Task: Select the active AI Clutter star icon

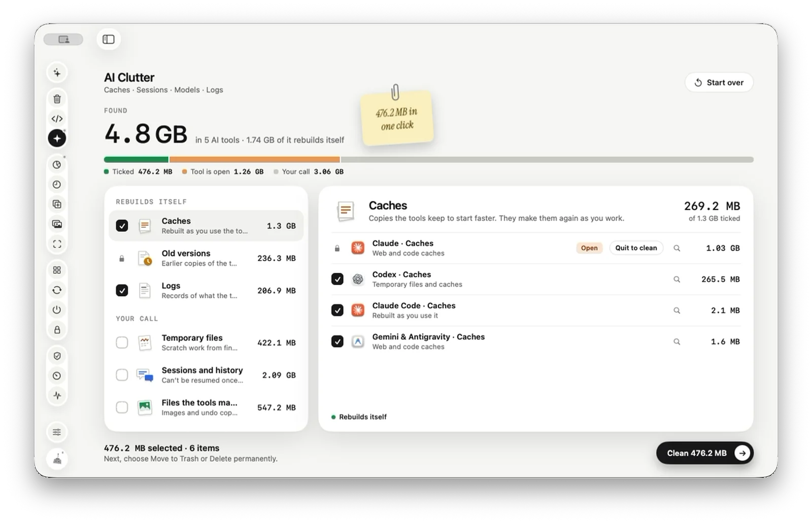Action: click(x=57, y=138)
